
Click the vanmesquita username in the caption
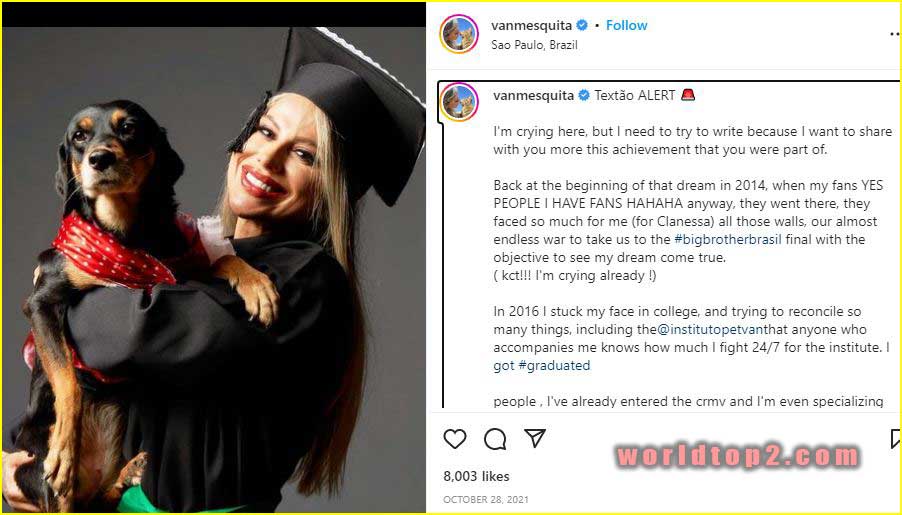(x=533, y=96)
